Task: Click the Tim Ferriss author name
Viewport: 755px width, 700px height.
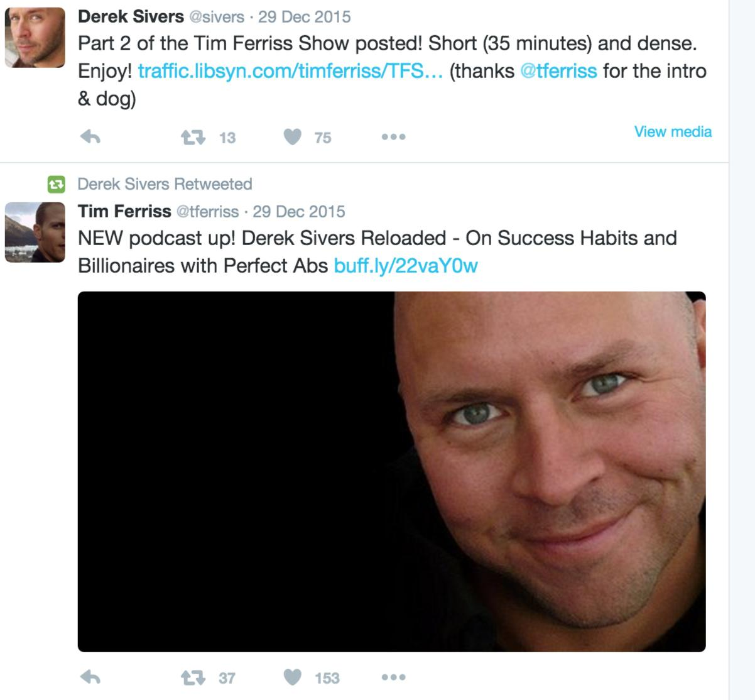Action: (124, 211)
